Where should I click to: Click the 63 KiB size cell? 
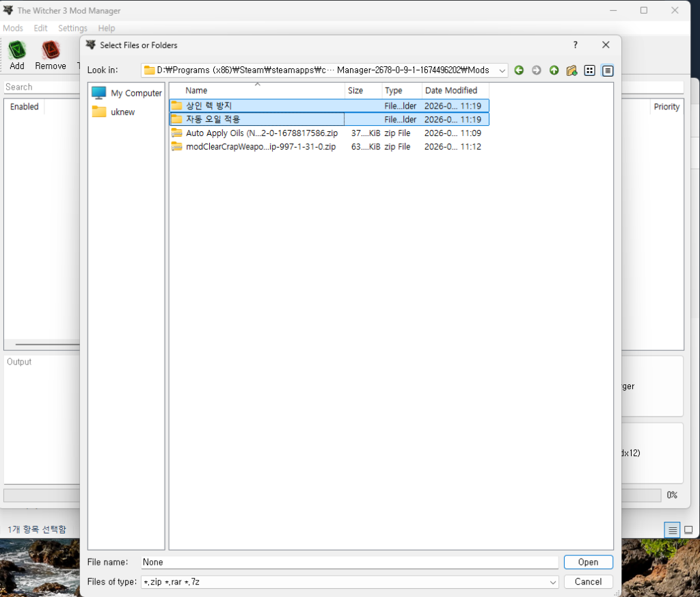coord(366,146)
